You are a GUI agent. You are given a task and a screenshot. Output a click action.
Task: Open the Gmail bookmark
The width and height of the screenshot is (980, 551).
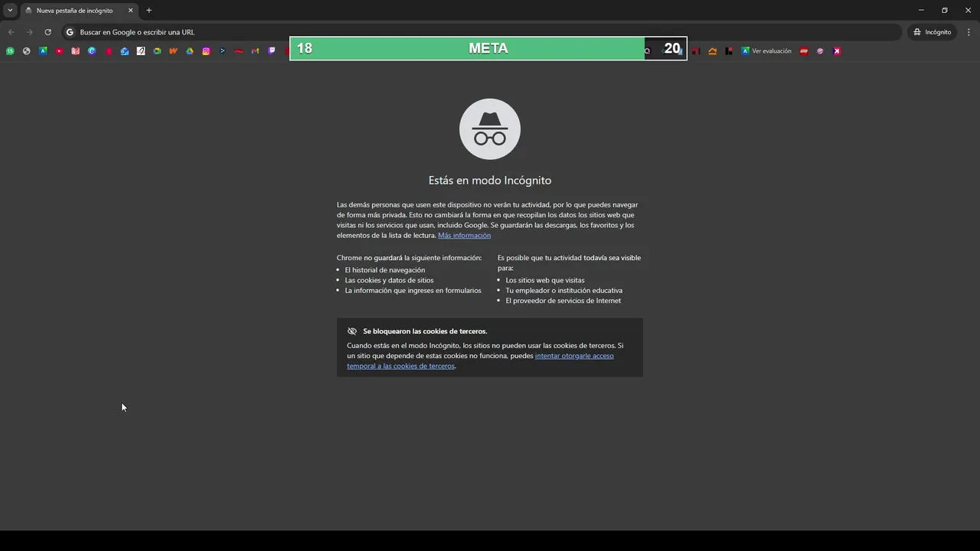255,51
